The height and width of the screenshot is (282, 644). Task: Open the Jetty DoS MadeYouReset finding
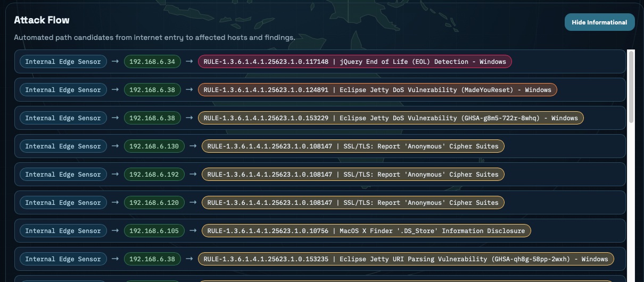377,90
